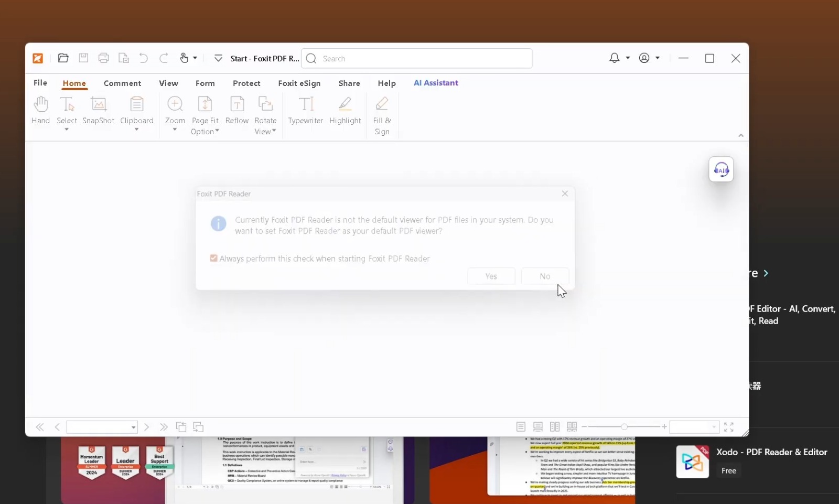Toggle full screen mode icon
Viewport: 839px width, 504px height.
click(729, 427)
